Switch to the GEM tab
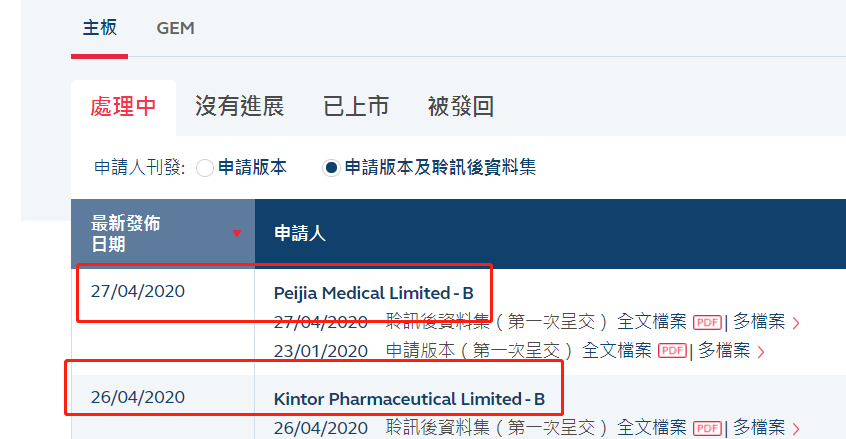Screen dimensions: 846x439 tap(176, 28)
